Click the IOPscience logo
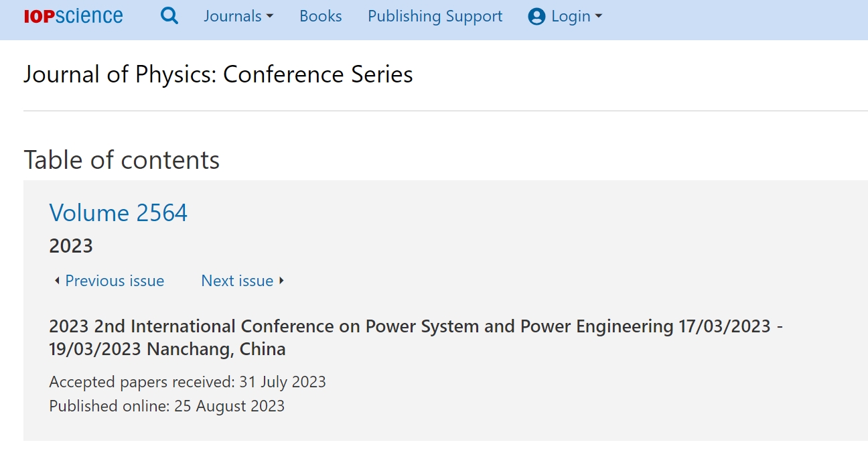The height and width of the screenshot is (465, 868). click(73, 16)
